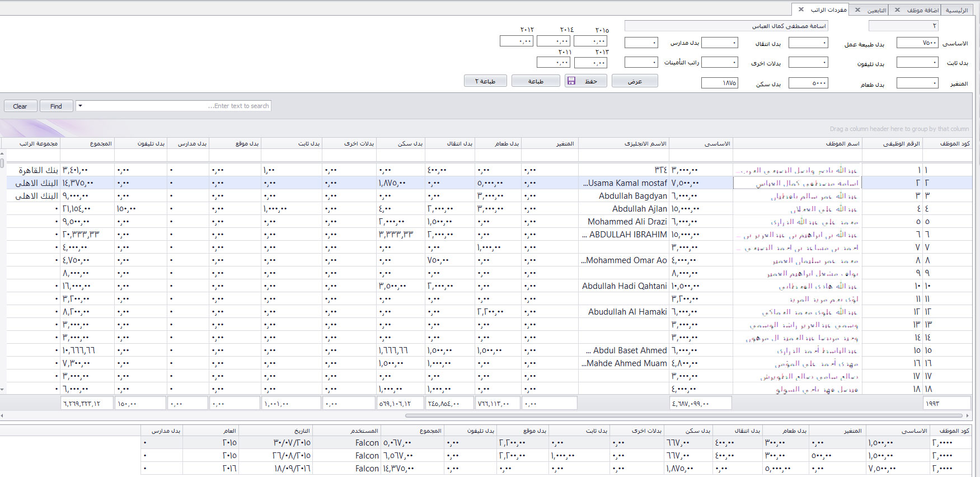Click the الاساسى field containing ٧٥٠٠

coord(917,43)
